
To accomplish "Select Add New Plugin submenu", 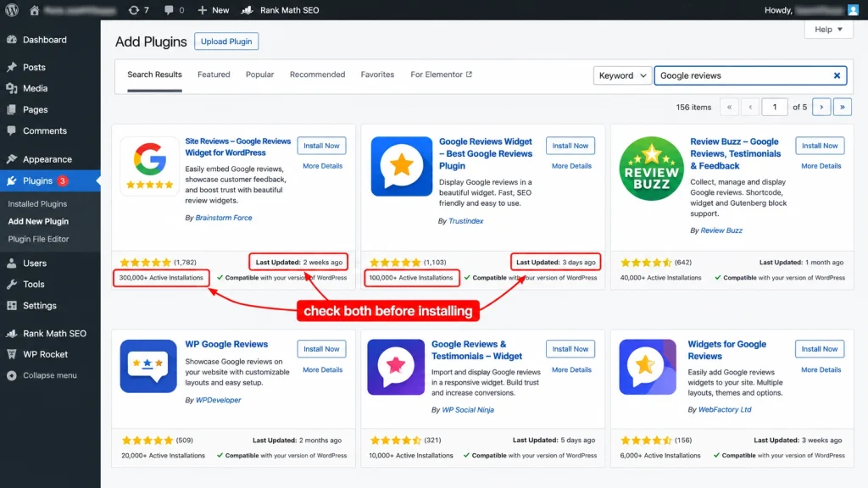I will click(38, 221).
